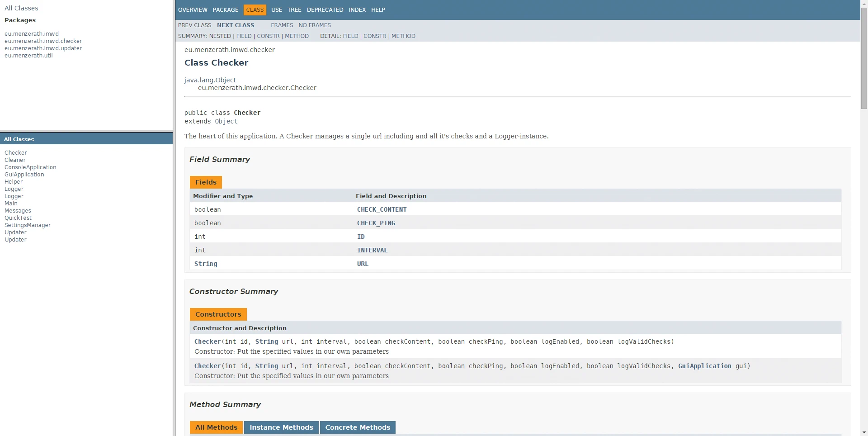Open the Main class link
868x436 pixels.
coord(11,204)
